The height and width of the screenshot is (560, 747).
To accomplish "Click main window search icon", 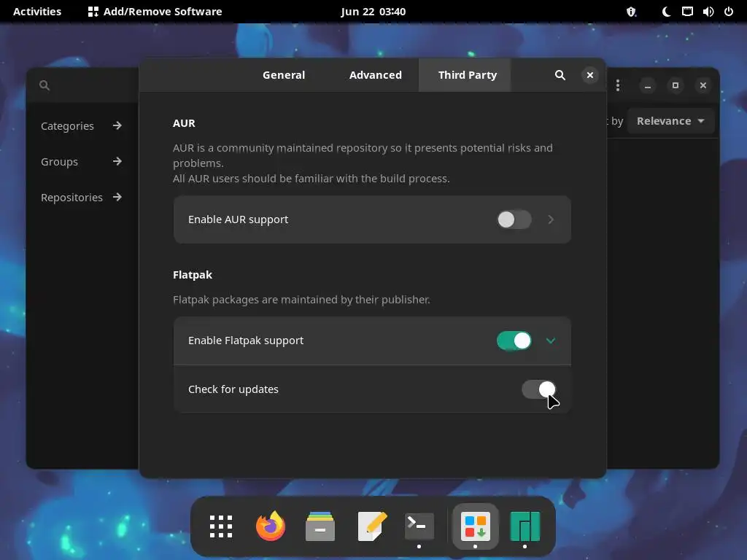I will 44,85.
